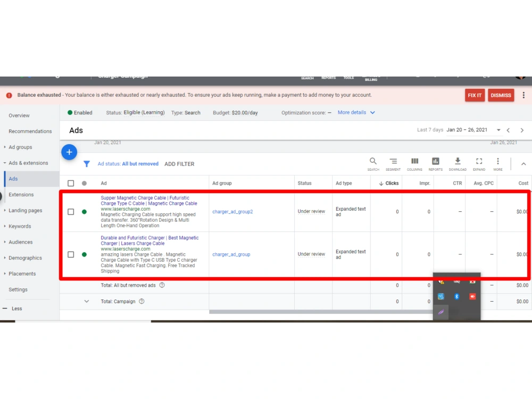
Task: Open the Columns tool
Action: 414,164
